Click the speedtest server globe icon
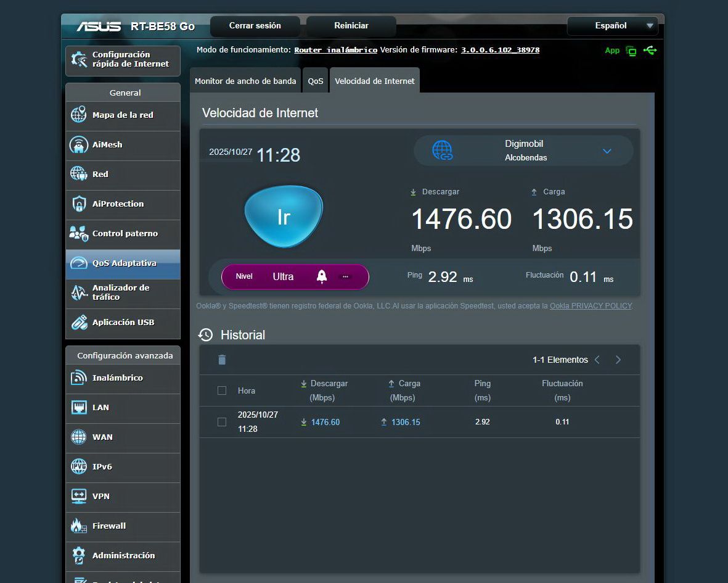Screen dimensions: 728x583 442,151
